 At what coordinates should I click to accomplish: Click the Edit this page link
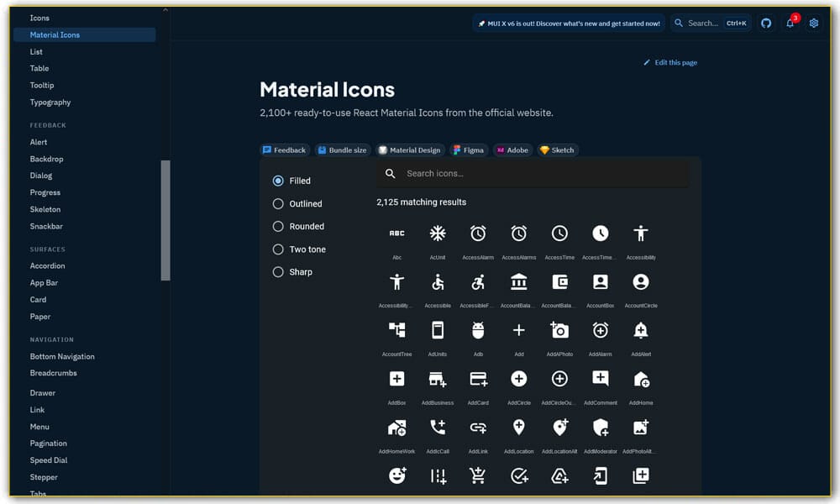pos(669,62)
